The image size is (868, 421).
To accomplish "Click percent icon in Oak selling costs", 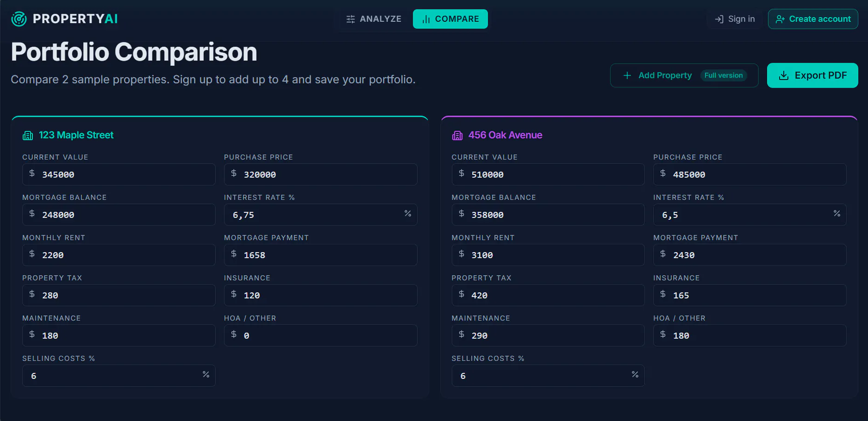I will 635,374.
